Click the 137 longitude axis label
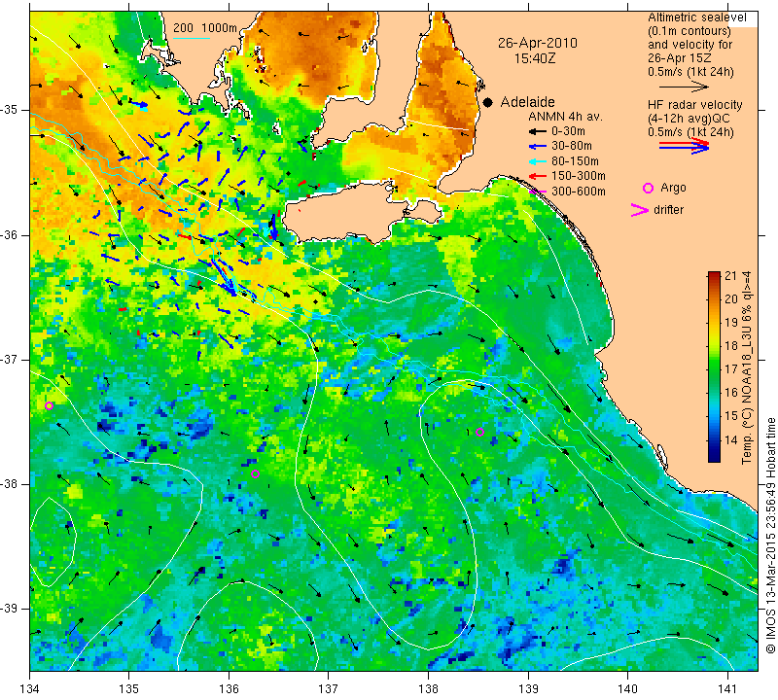 tap(329, 689)
